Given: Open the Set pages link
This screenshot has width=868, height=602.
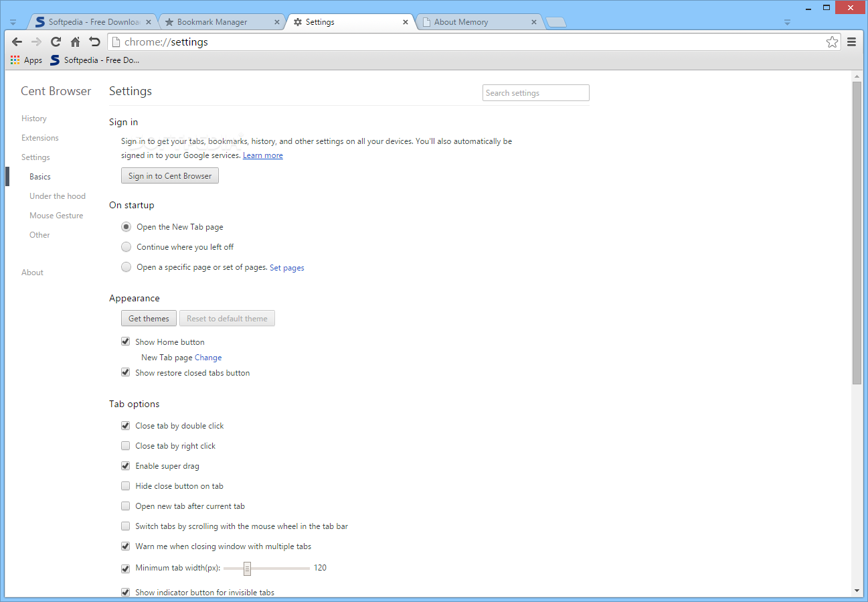Looking at the screenshot, I should [287, 268].
